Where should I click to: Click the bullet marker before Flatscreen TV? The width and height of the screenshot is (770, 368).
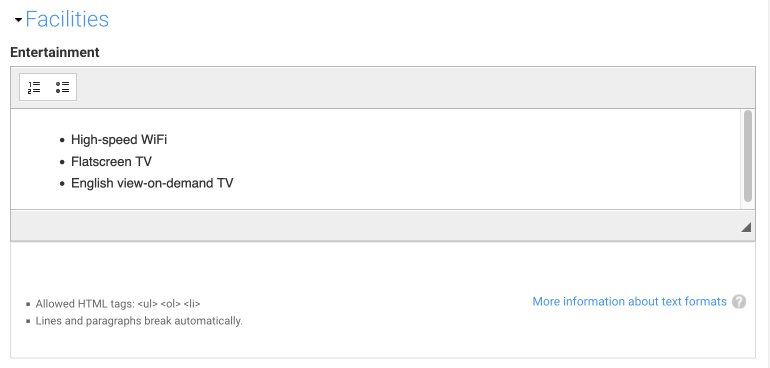click(62, 162)
